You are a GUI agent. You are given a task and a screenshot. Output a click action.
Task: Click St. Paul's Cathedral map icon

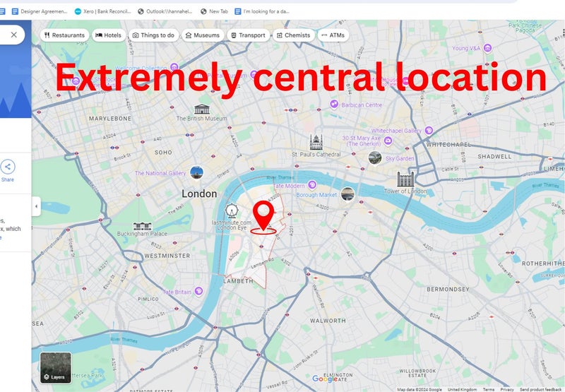[316, 142]
